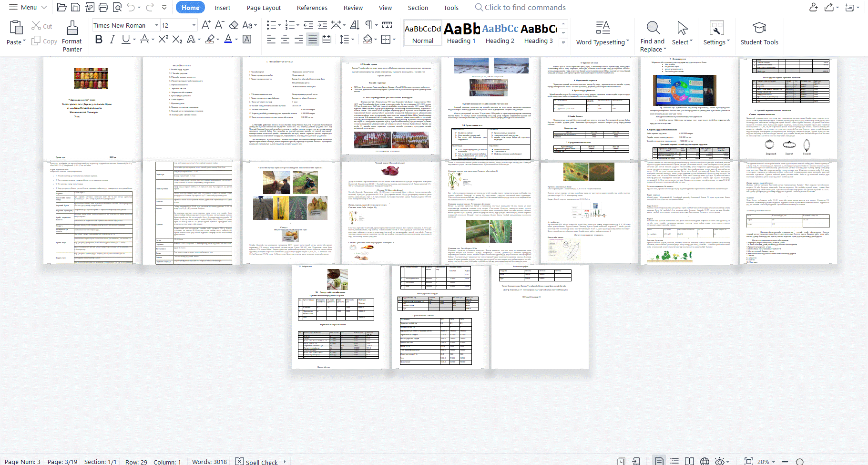Screen dimensions: 868x465
Task: Open Word Typesetting button
Action: (x=602, y=33)
